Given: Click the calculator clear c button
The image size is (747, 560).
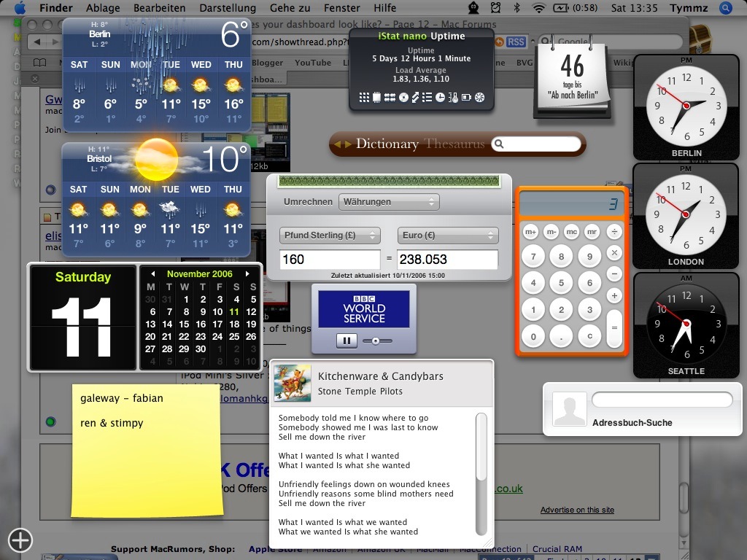Looking at the screenshot, I should tap(589, 335).
